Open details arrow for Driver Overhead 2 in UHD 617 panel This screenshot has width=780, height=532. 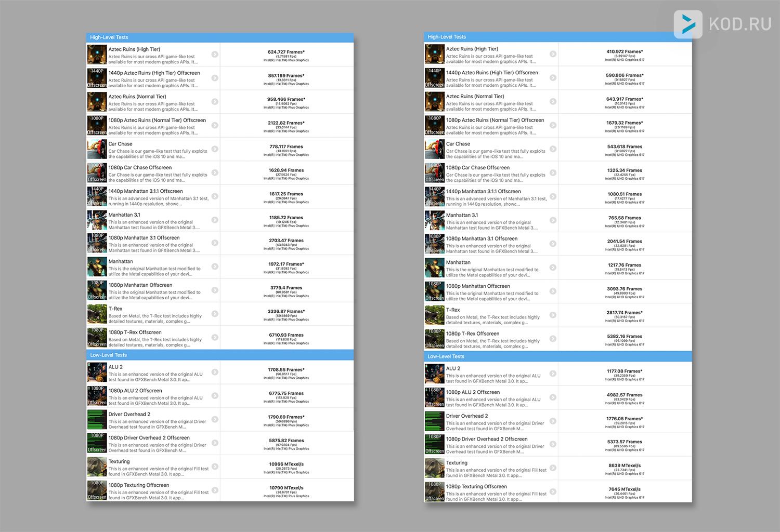(553, 421)
